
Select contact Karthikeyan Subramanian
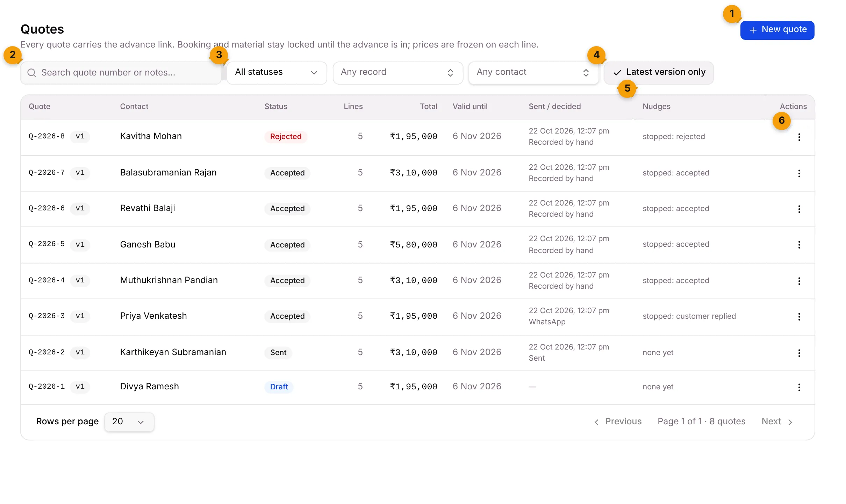173,352
